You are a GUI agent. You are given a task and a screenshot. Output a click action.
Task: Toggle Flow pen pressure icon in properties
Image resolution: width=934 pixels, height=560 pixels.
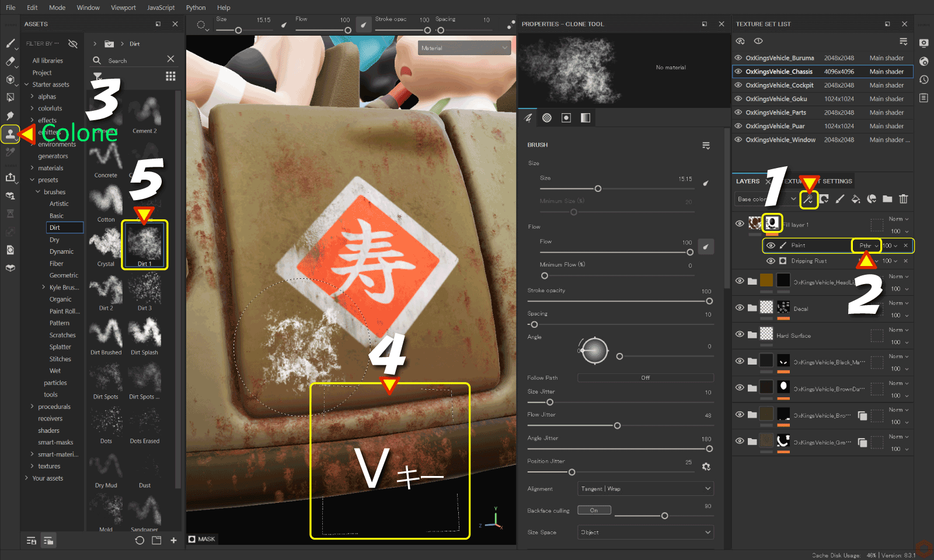[706, 247]
